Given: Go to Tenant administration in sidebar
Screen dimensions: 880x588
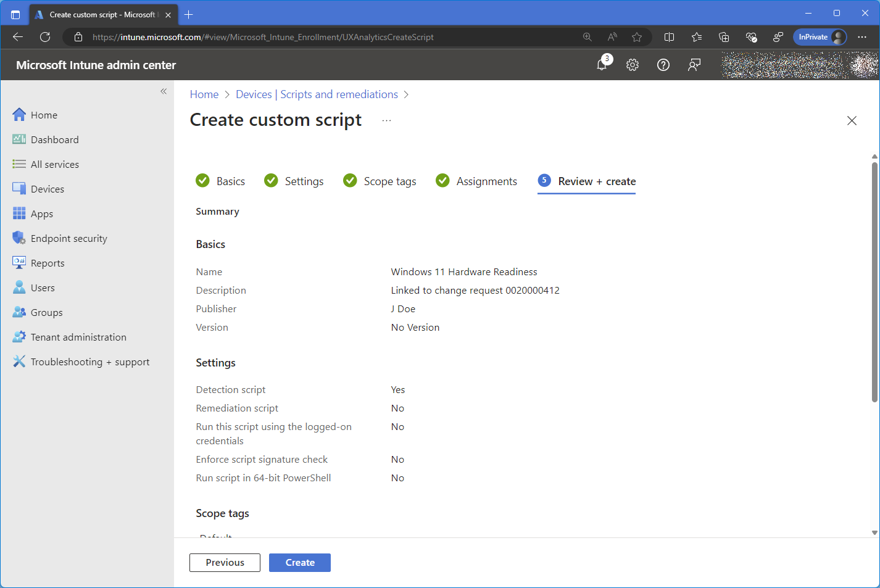Looking at the screenshot, I should click(x=78, y=337).
